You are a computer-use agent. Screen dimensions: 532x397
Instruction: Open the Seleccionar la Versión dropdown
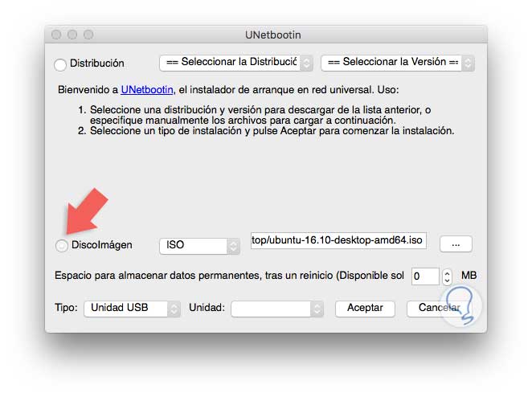coord(397,63)
